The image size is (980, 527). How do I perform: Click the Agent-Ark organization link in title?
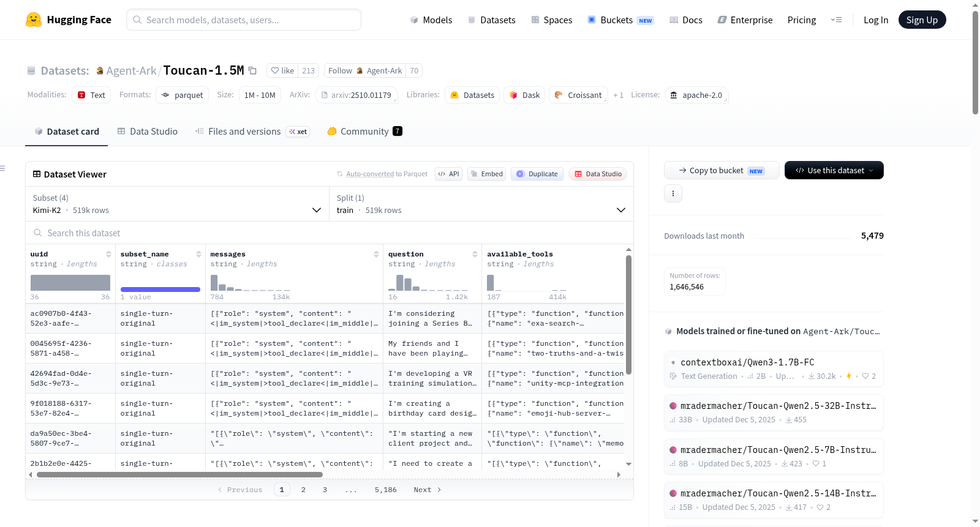pos(131,70)
